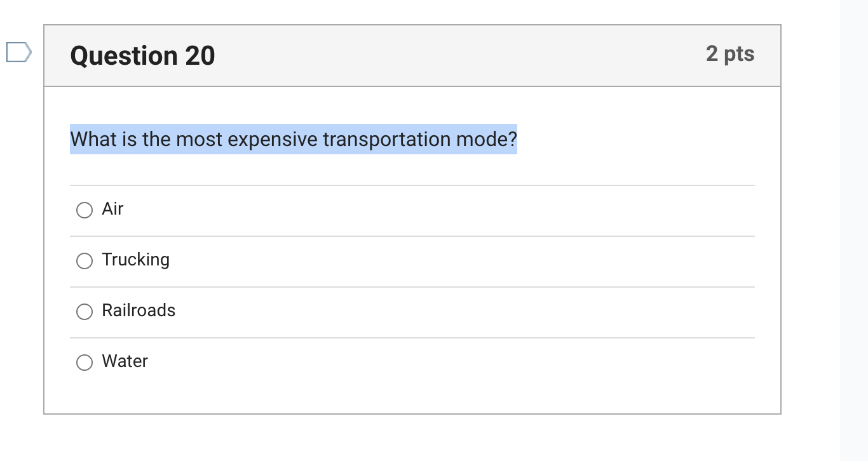This screenshot has height=461, width=868.
Task: Click the answer label text Water
Action: click(x=125, y=361)
